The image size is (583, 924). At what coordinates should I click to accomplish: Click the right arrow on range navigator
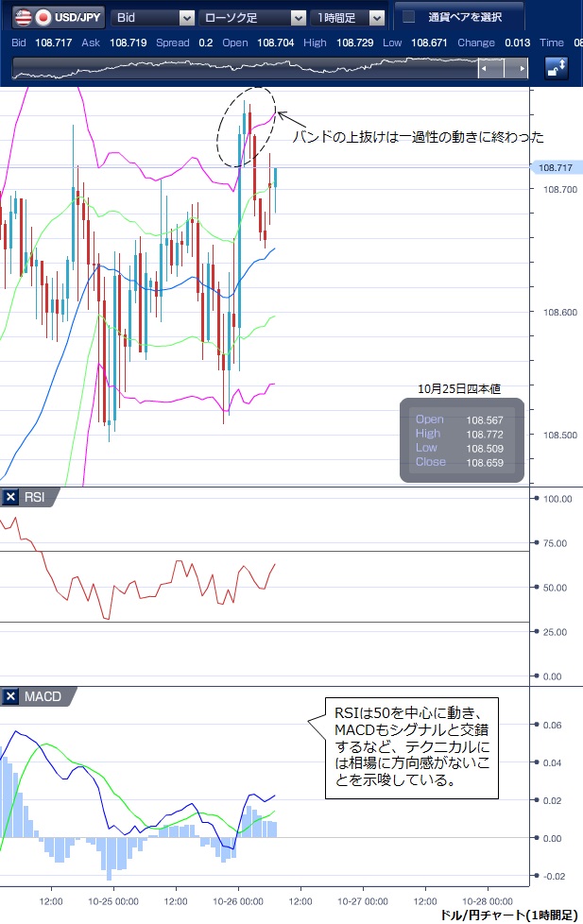[x=518, y=69]
